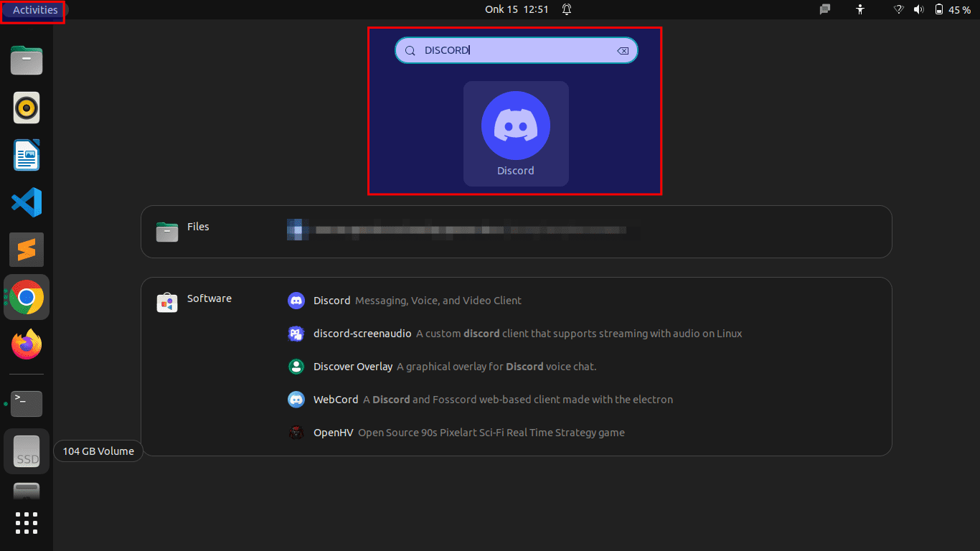
Task: Select Discover Overlay software result
Action: pyautogui.click(x=442, y=367)
